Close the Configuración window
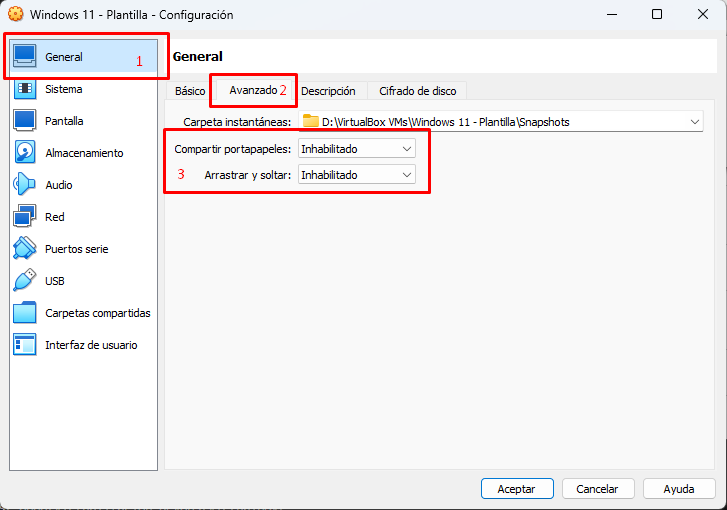 703,14
